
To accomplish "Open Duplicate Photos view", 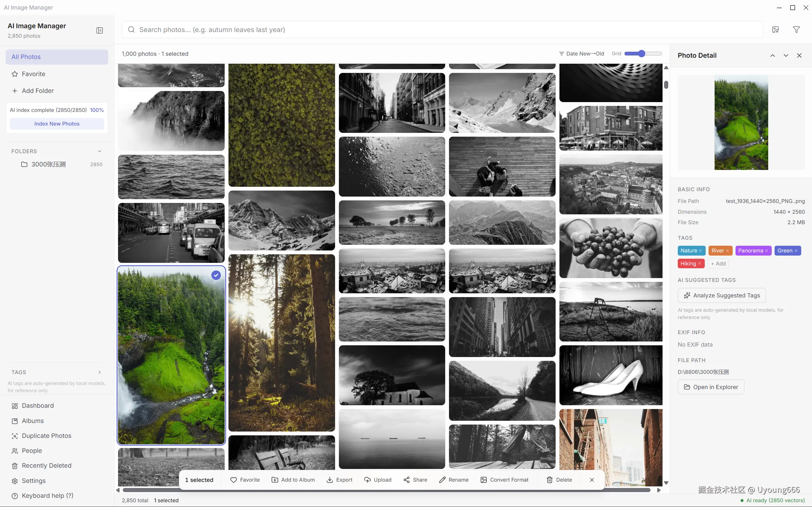I will click(x=57, y=436).
